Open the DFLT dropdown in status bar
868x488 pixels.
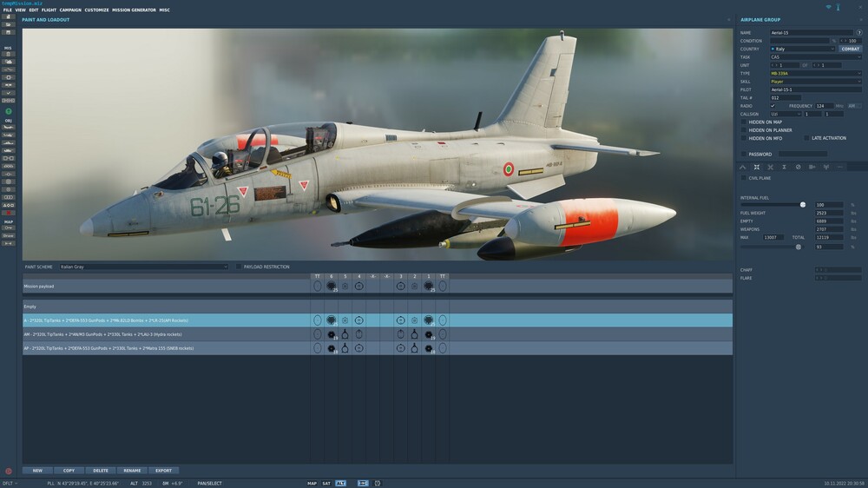click(x=10, y=484)
